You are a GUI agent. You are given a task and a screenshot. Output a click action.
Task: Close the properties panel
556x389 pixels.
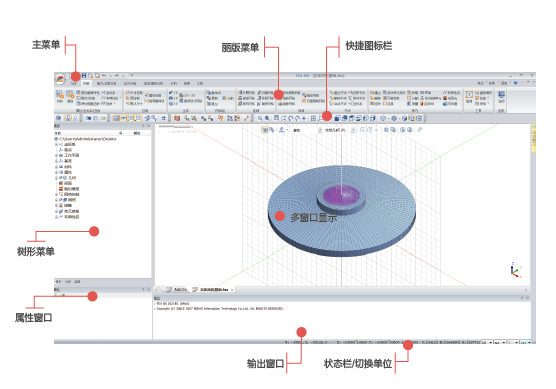point(149,290)
